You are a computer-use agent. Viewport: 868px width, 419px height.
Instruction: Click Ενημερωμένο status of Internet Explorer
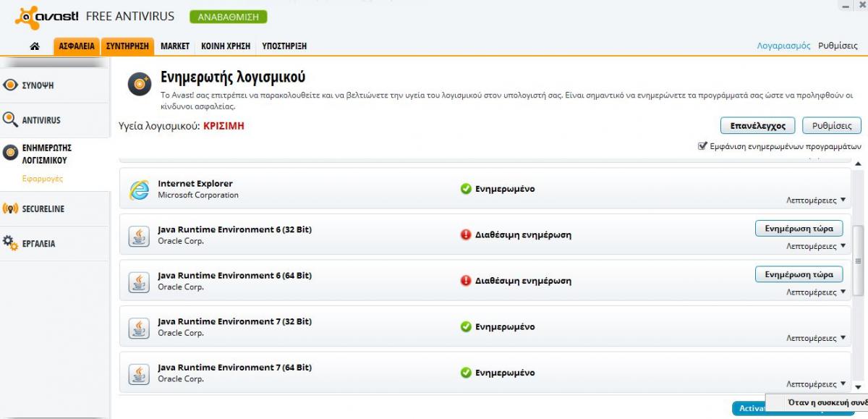point(505,190)
